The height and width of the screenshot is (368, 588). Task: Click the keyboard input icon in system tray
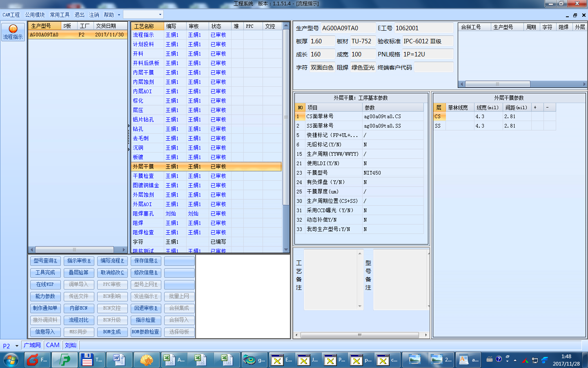490,359
